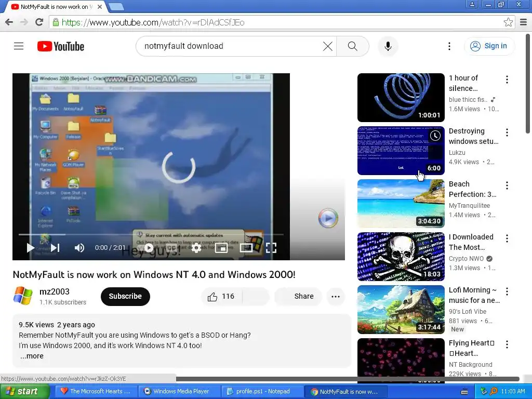Viewport: 532px width, 399px height.
Task: Open options for Destroying windows video
Action: pos(507,132)
